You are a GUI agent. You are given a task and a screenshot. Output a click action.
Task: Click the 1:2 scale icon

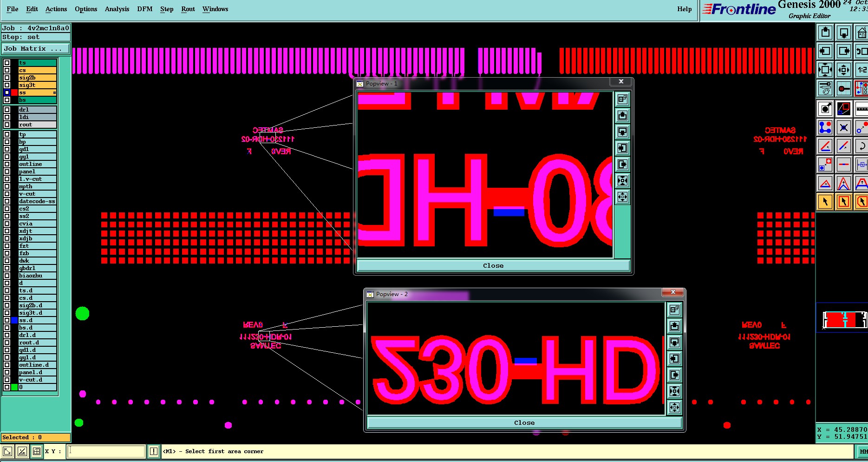861,70
